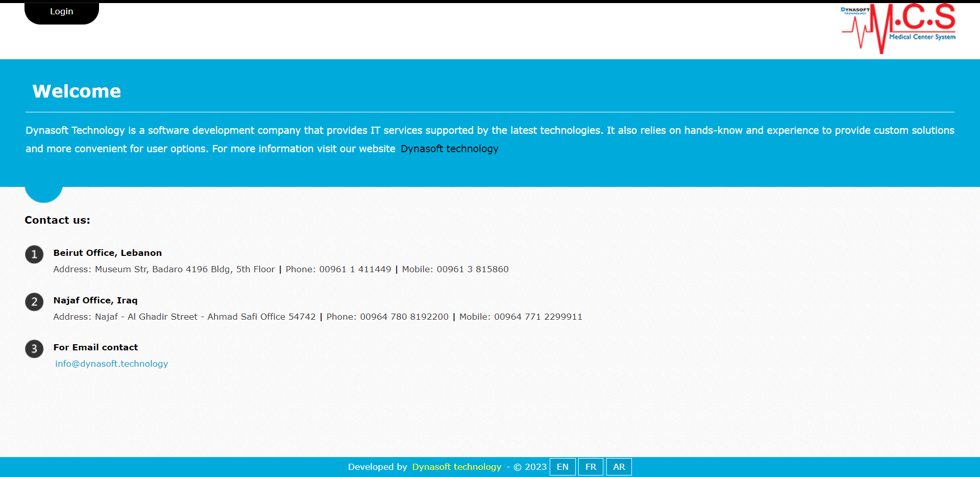Click the Najaf Al Ghadir Street address line

point(184,317)
